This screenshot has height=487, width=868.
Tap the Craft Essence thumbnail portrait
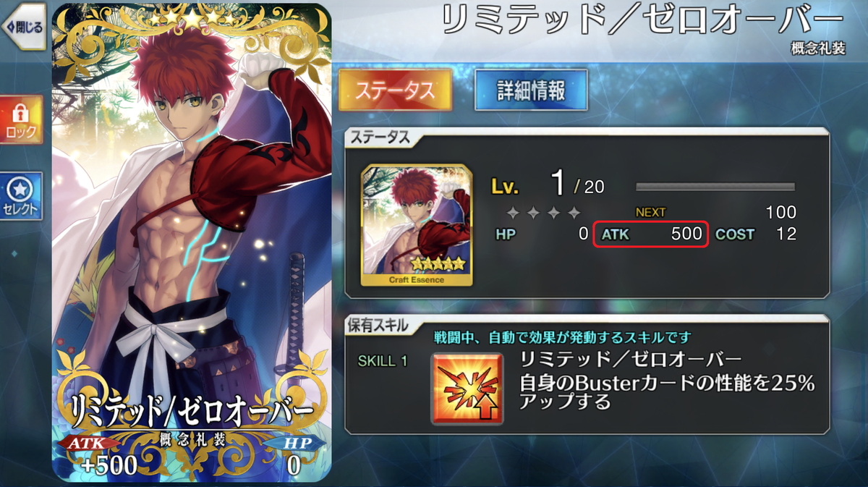point(417,225)
